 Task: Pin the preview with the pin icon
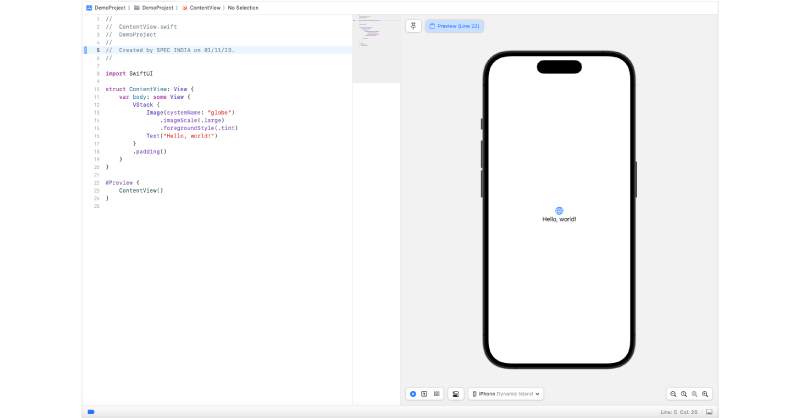[x=413, y=26]
